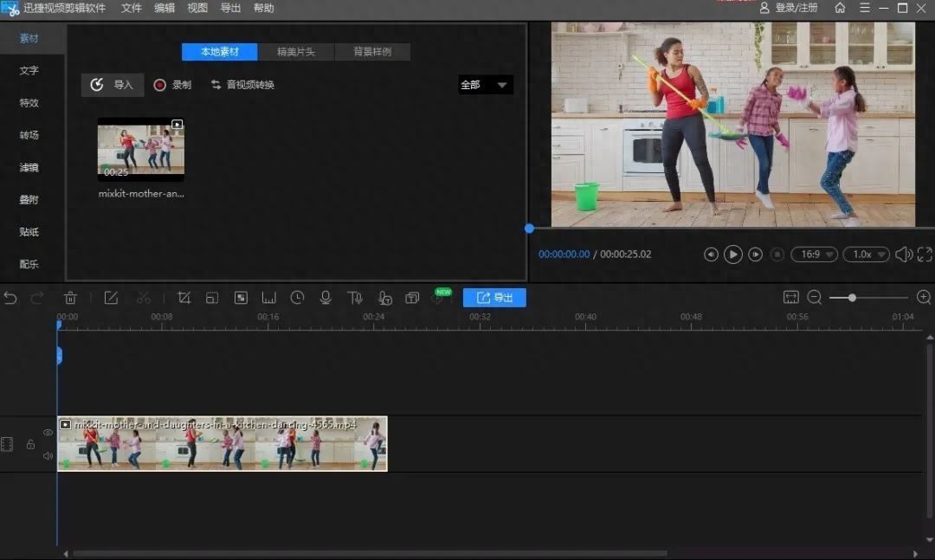The image size is (935, 560).
Task: Open the 编辑 menu
Action: pos(164,8)
